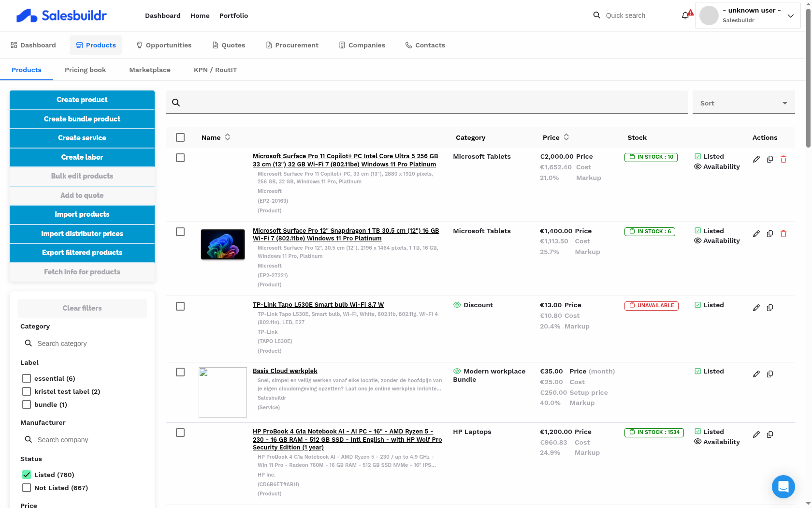Click the Create service button
The height and width of the screenshot is (508, 812).
coord(82,138)
